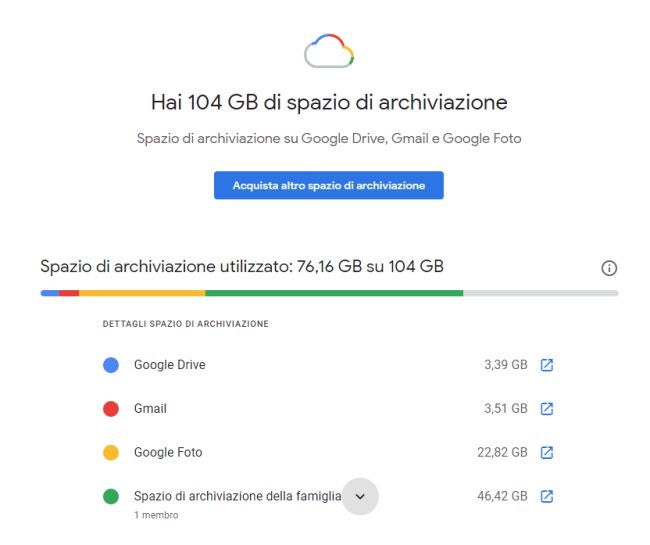650x545 pixels.
Task: Click the unused gray part of storage bar
Action: click(540, 293)
